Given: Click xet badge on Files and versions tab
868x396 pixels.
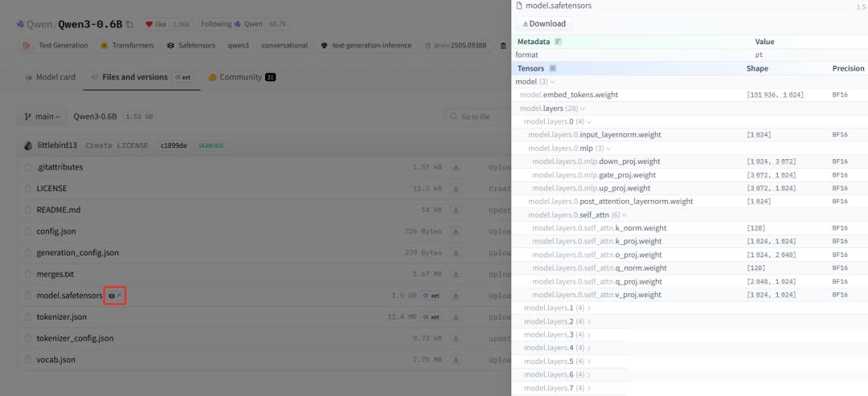Looking at the screenshot, I should pyautogui.click(x=182, y=77).
